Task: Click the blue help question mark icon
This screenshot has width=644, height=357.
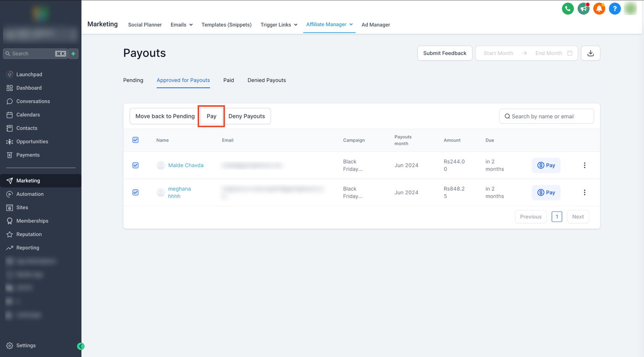Action: 615,8
